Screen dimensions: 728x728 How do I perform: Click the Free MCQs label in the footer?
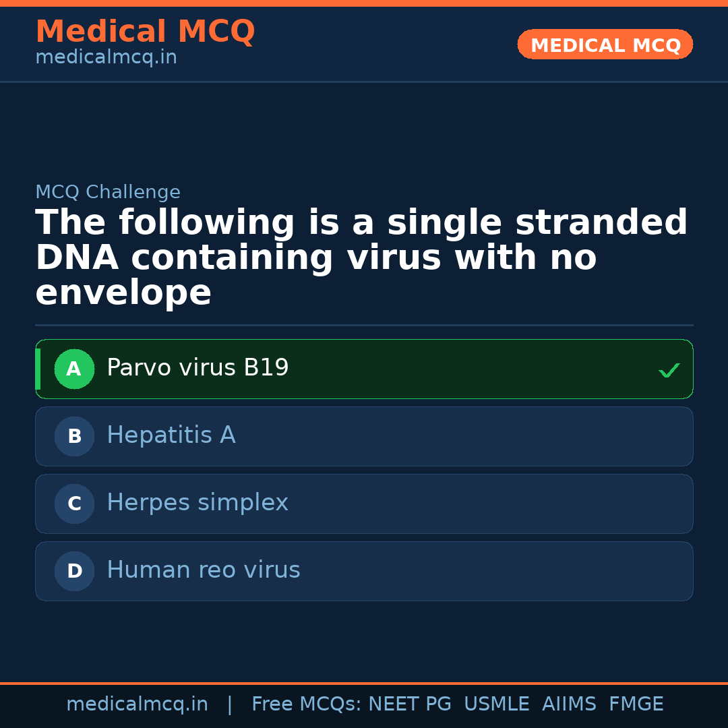(306, 704)
